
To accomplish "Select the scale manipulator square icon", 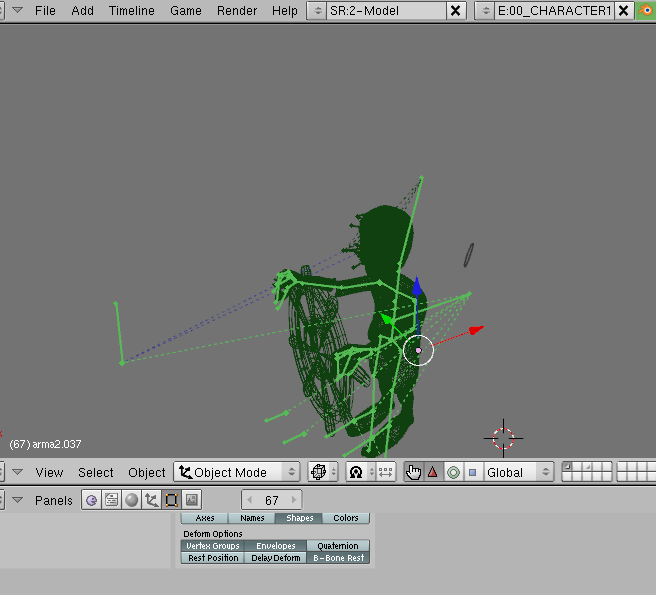I will pyautogui.click(x=472, y=472).
